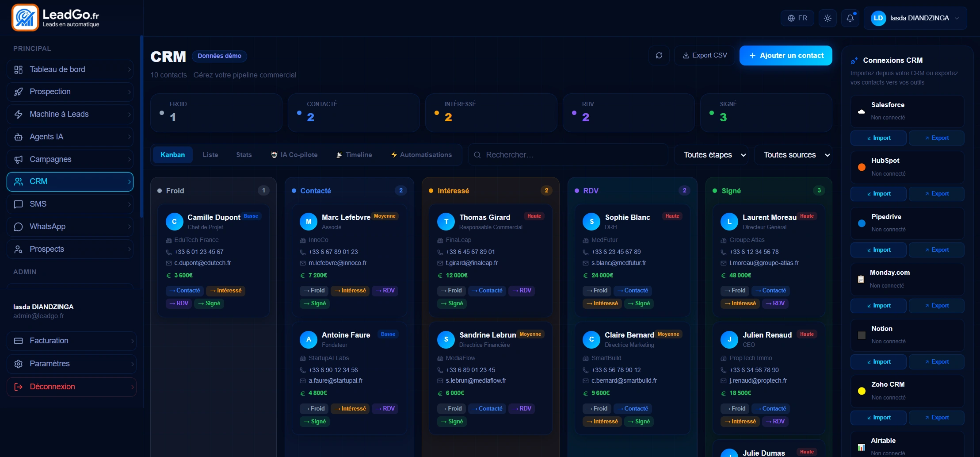This screenshot has height=457, width=980.
Task: Click Import under Pipedrive
Action: 878,250
